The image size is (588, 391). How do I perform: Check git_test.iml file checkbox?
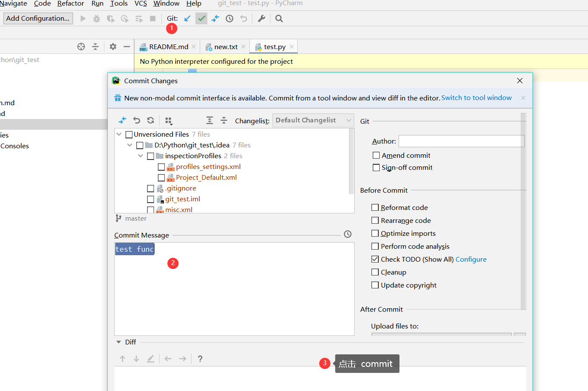pyautogui.click(x=151, y=199)
